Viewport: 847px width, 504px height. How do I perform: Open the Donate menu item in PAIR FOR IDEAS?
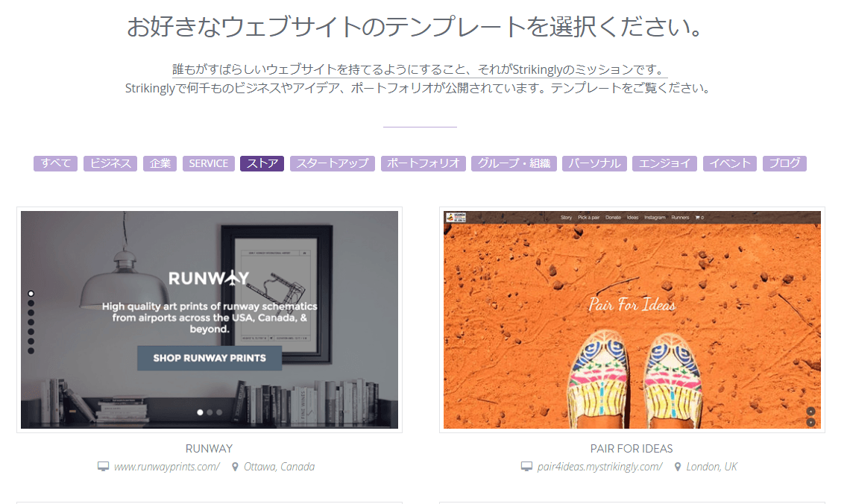point(613,216)
